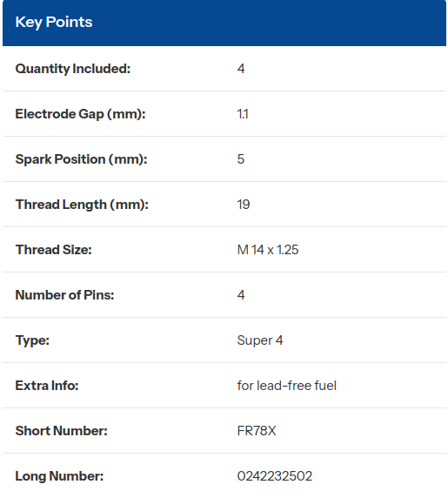The image size is (448, 498).
Task: Click the Type label
Action: [32, 340]
